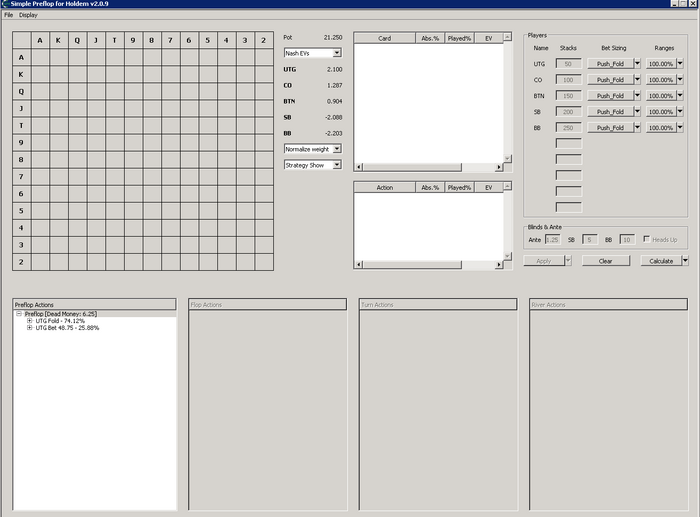Click the SB EV value -2.088
Viewport: 700px width, 517px height.
point(333,117)
